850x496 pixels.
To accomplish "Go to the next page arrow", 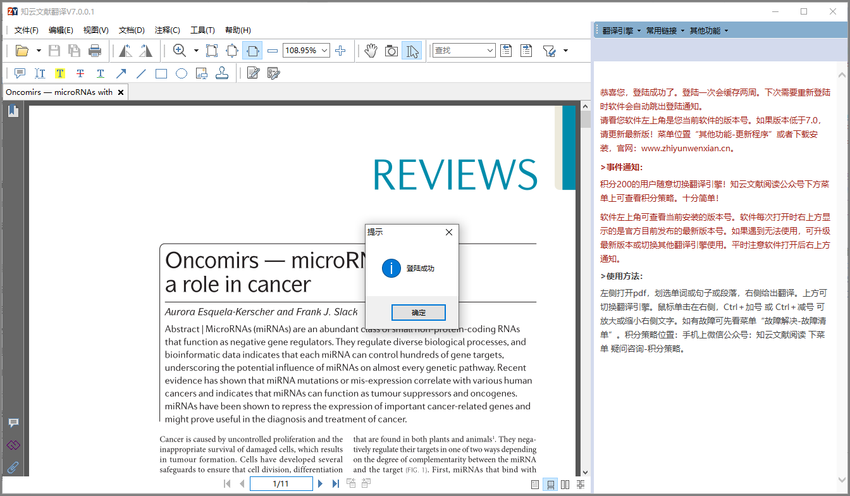I will (320, 484).
